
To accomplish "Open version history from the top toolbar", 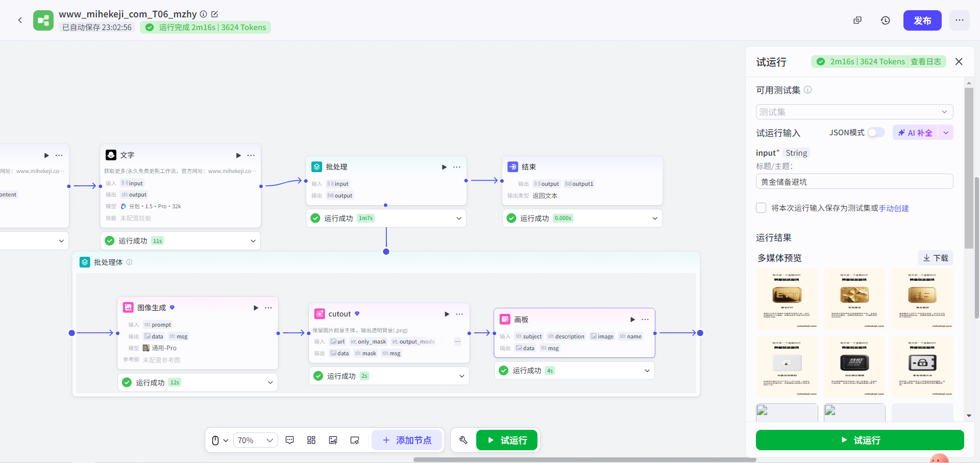I will [x=885, y=20].
